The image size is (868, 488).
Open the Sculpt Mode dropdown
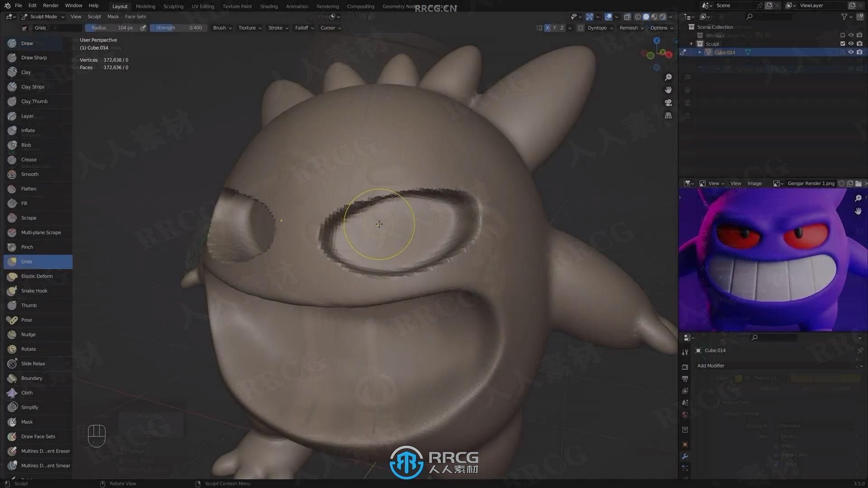click(x=43, y=17)
